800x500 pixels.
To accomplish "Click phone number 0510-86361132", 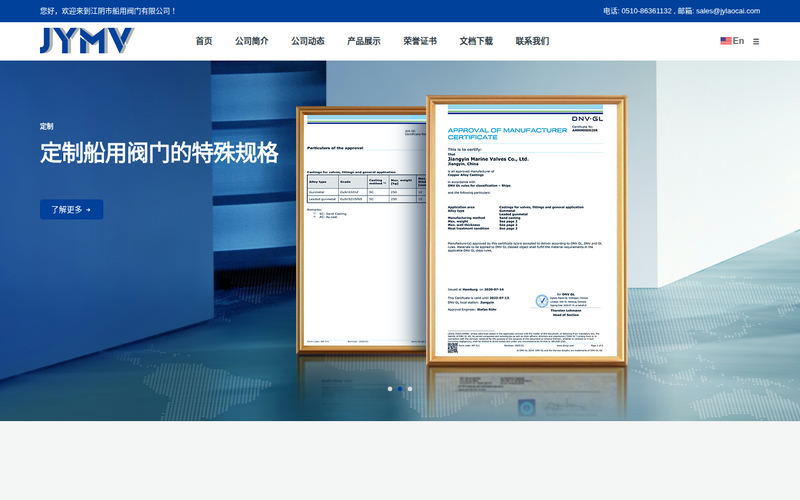I will tap(646, 11).
